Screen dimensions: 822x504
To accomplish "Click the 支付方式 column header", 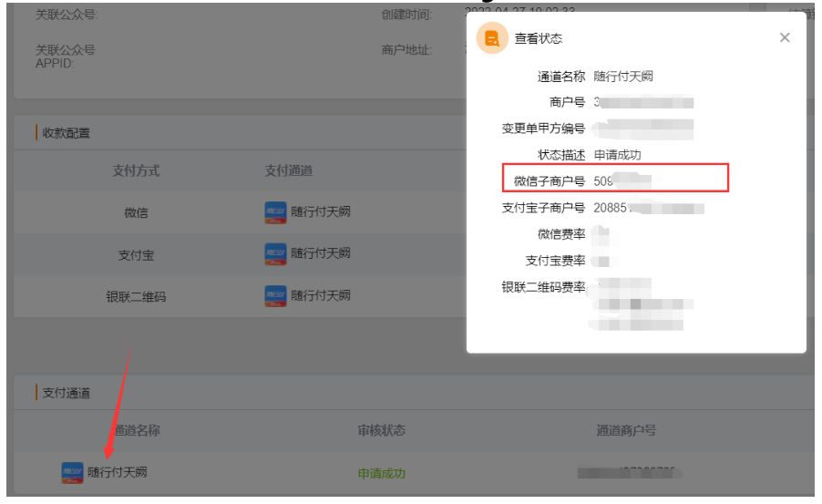I will pos(136,171).
